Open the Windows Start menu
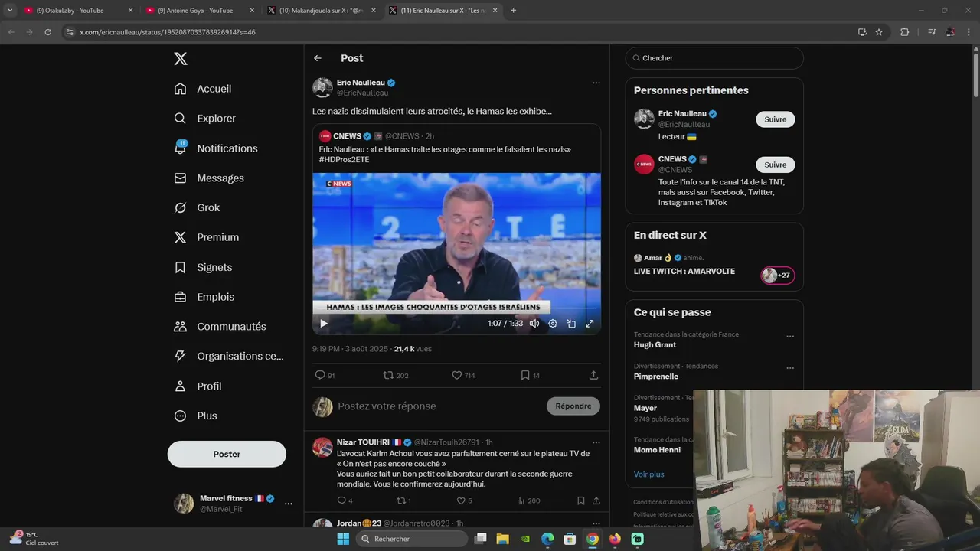Screen dimensions: 980x551 pos(343,539)
